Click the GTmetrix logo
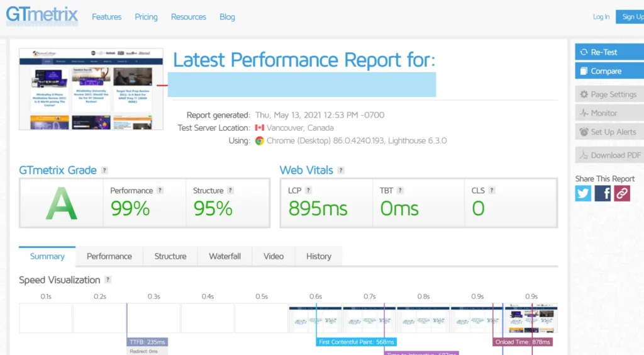 click(x=42, y=16)
